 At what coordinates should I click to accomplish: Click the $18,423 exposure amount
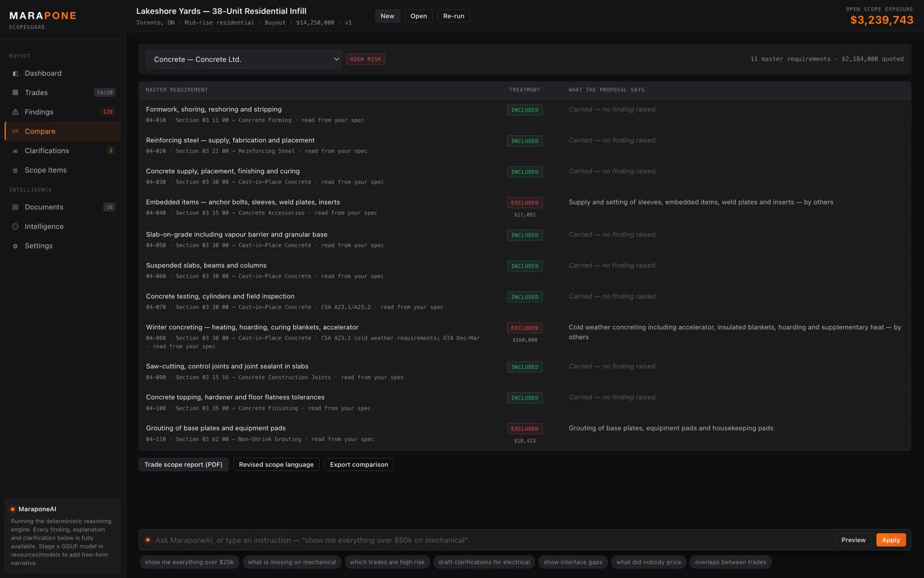pyautogui.click(x=525, y=441)
